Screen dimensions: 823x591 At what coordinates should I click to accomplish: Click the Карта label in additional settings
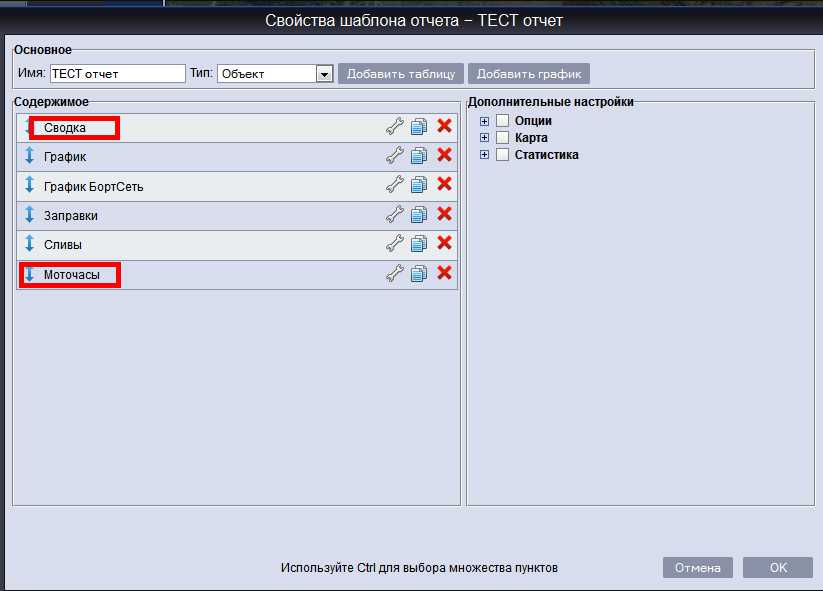531,138
